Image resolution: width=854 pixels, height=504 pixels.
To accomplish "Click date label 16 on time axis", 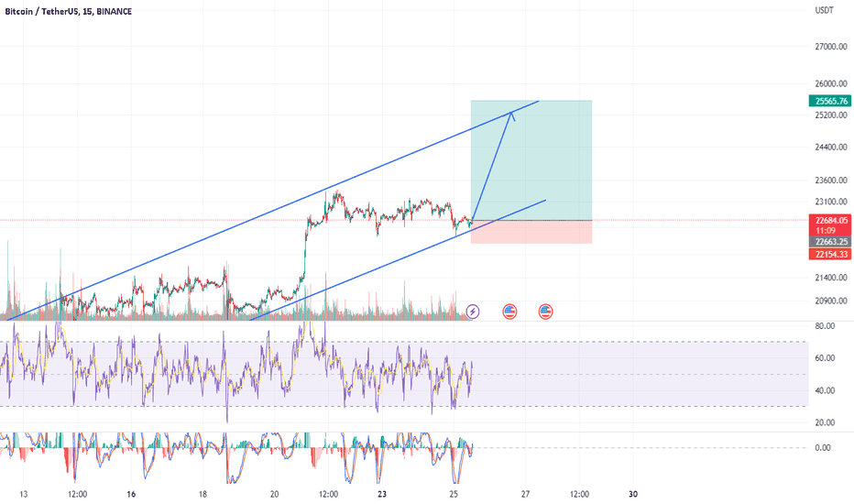I will coord(131,494).
